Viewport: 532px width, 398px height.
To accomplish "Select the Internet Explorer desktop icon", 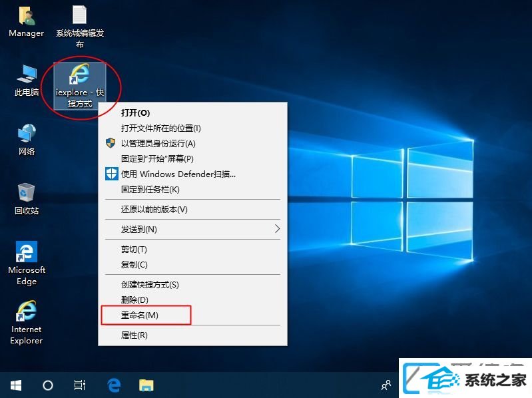I will 27,323.
